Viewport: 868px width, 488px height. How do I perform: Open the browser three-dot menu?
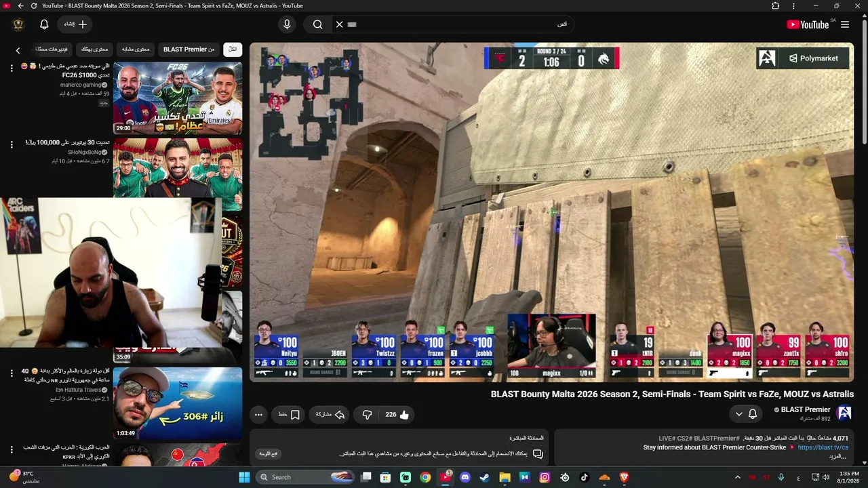click(x=793, y=6)
